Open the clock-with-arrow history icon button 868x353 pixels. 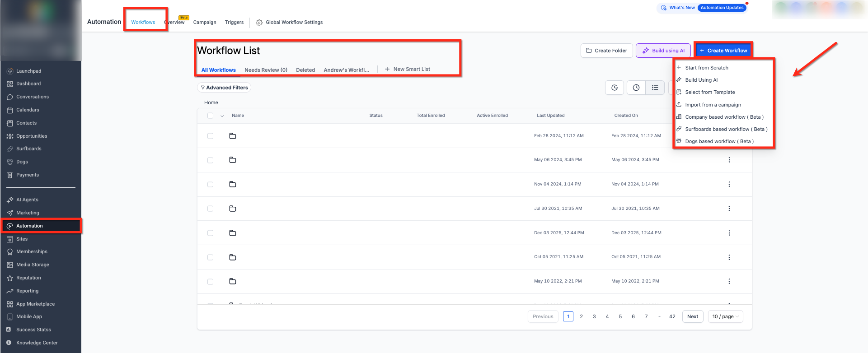pos(615,88)
